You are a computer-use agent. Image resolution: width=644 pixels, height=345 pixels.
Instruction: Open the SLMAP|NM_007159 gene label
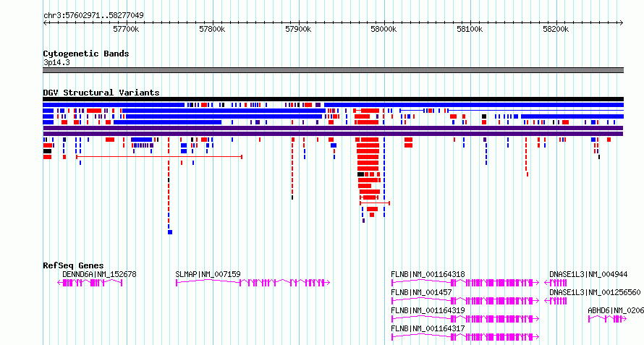click(208, 274)
